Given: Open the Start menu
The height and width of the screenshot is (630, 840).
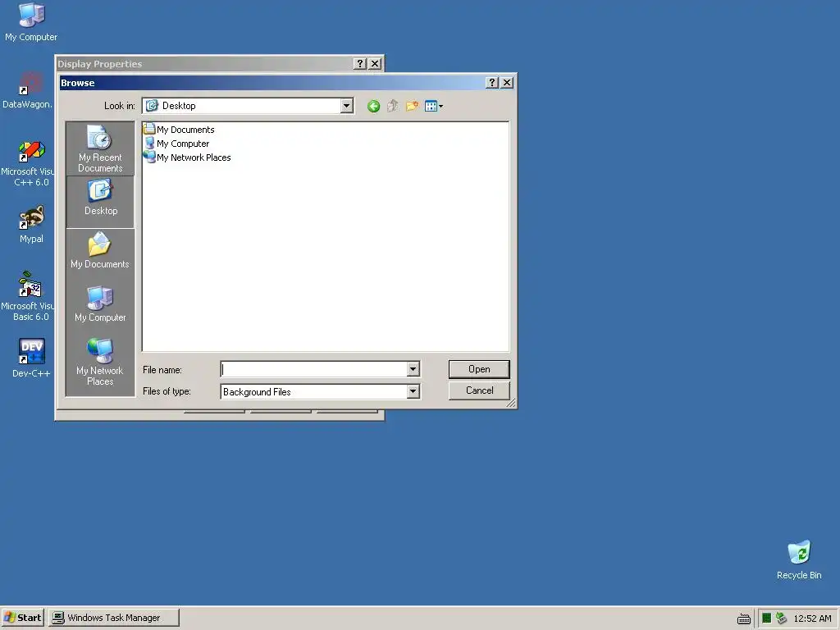Looking at the screenshot, I should coord(22,618).
